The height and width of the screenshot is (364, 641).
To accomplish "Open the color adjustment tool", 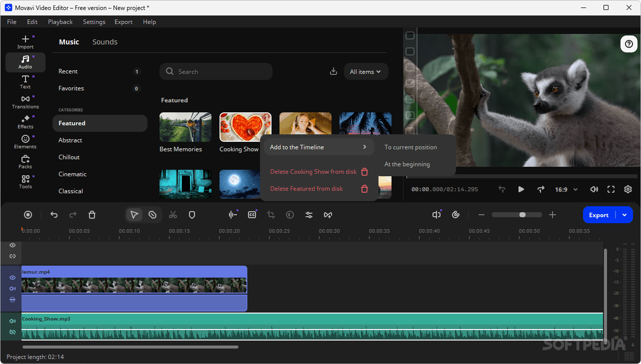I will tap(290, 215).
